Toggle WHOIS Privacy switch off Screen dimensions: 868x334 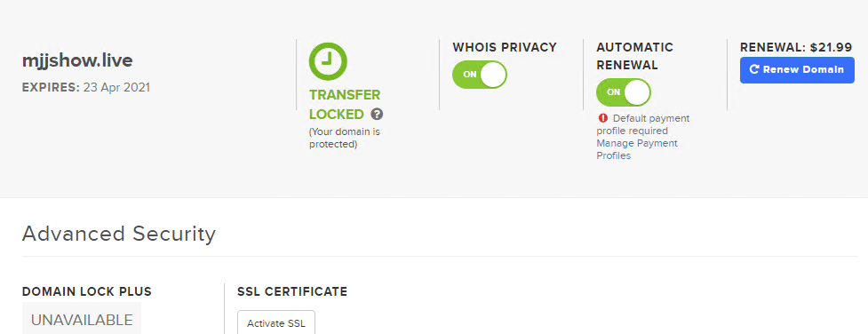click(x=480, y=75)
